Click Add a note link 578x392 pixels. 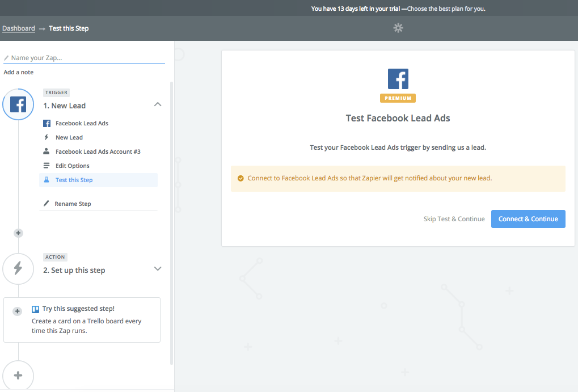[18, 72]
